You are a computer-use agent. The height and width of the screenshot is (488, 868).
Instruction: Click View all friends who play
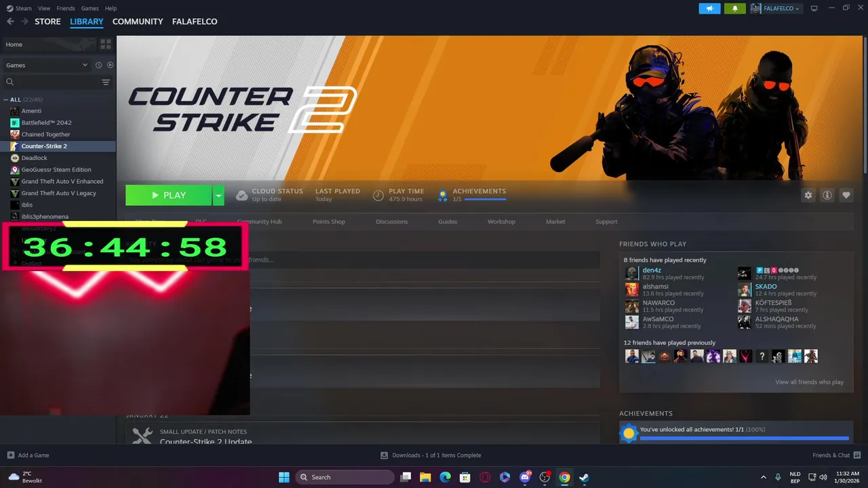click(x=809, y=382)
